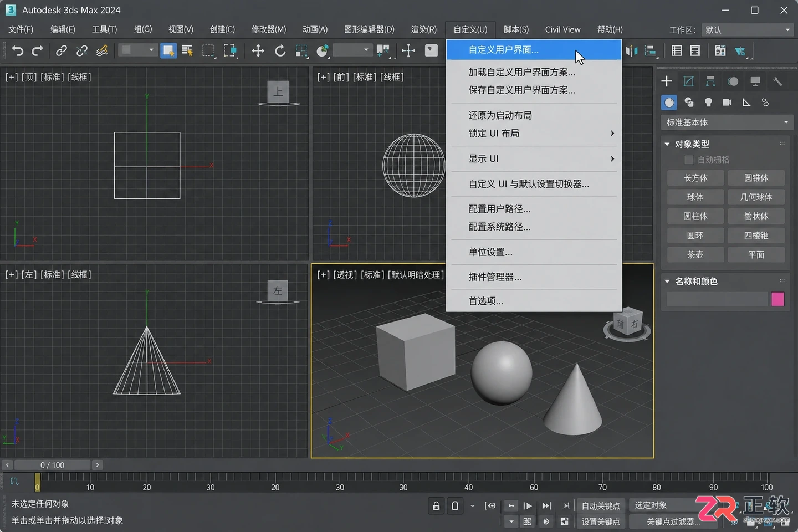This screenshot has width=798, height=532.
Task: Expand the 显示 UI submenu arrow
Action: tap(612, 158)
